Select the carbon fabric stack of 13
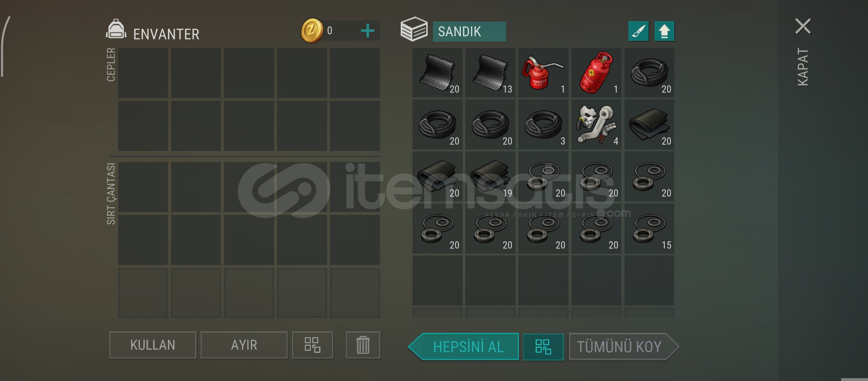Viewport: 868px width, 381px height. (490, 73)
